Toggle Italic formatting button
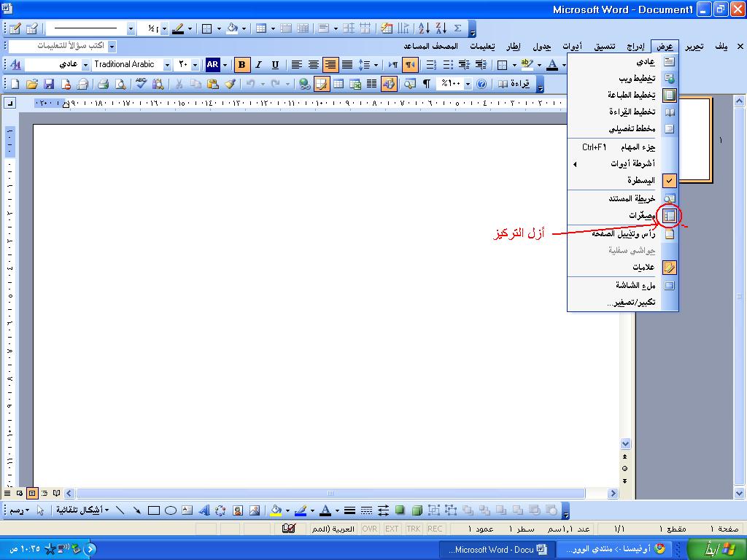Image resolution: width=747 pixels, height=560 pixels. pyautogui.click(x=258, y=65)
